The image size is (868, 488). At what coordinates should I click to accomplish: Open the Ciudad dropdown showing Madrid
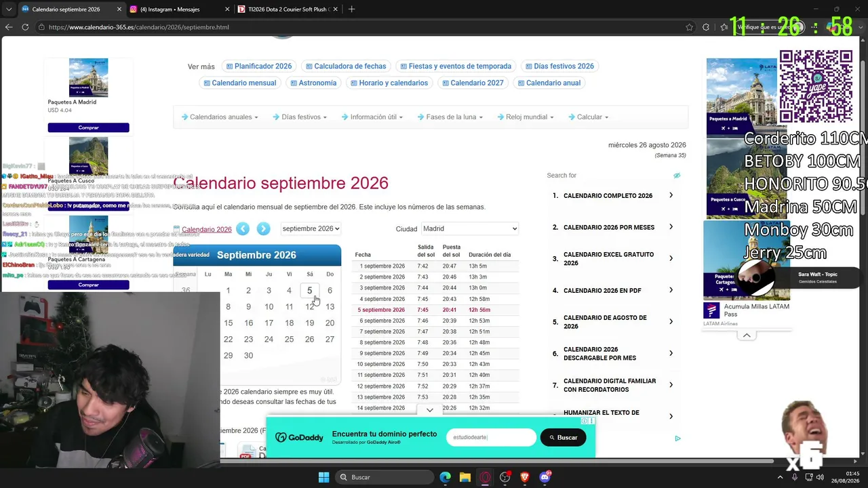coord(470,228)
